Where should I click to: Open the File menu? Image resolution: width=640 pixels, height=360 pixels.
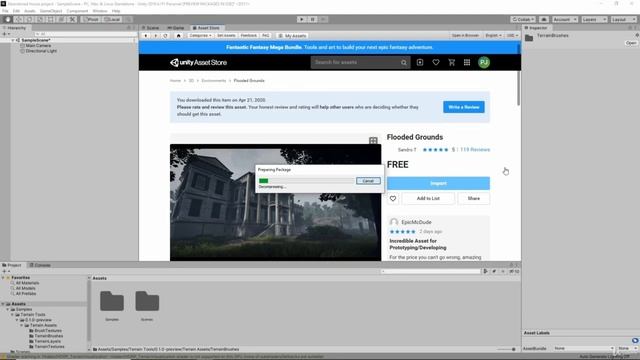(5, 11)
